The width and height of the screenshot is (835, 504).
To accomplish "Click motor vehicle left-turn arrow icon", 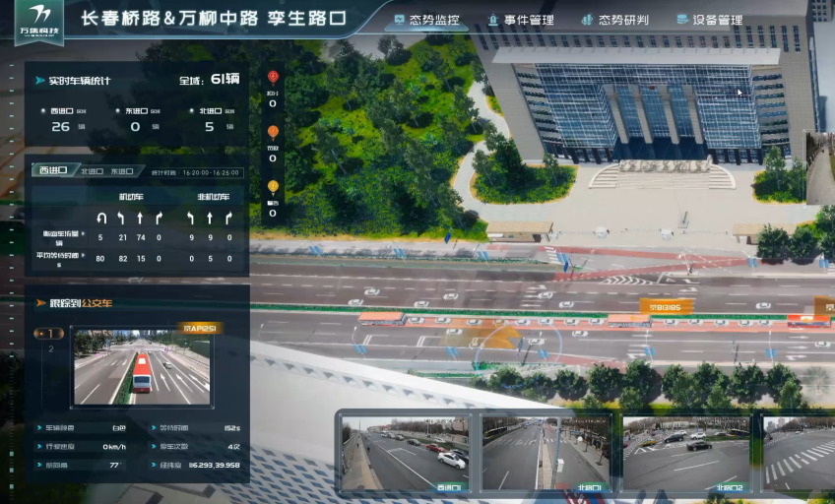I will [x=121, y=218].
